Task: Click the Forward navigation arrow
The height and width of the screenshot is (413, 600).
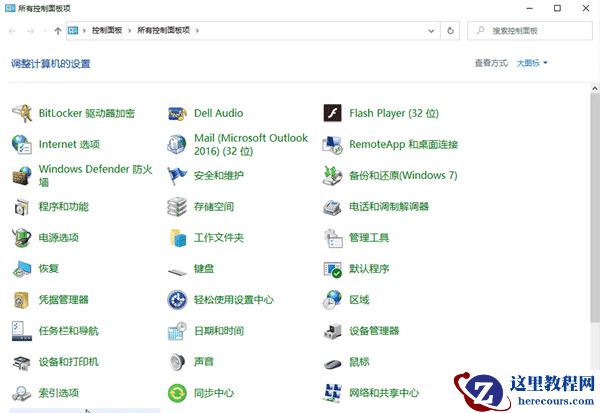Action: [x=31, y=31]
